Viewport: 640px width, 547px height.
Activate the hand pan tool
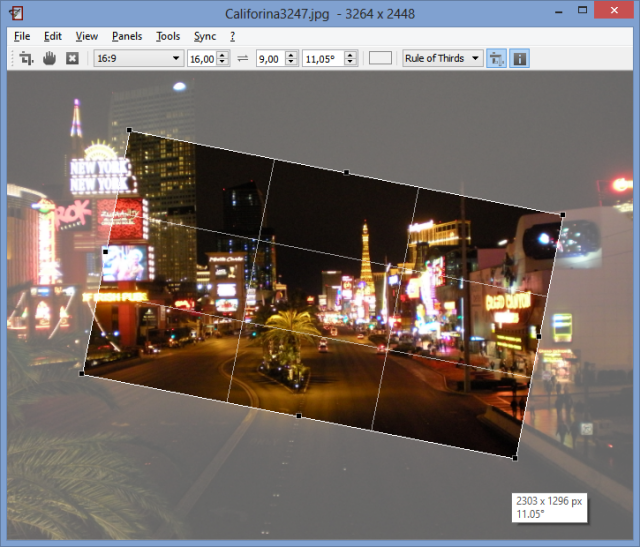coord(49,58)
